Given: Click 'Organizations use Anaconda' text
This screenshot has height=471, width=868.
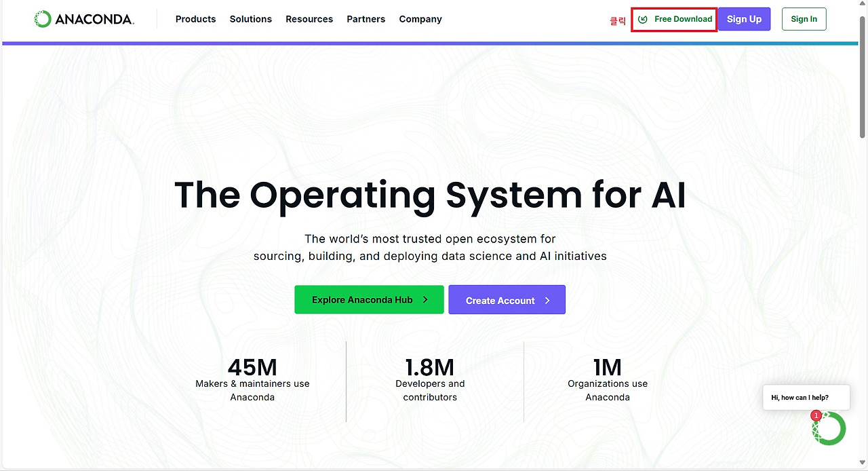Looking at the screenshot, I should coord(608,390).
